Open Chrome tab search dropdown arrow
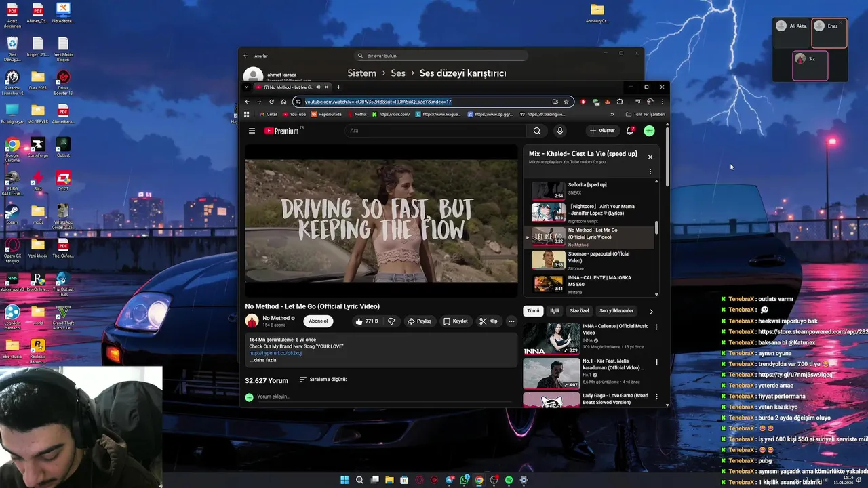The width and height of the screenshot is (868, 488). tap(246, 87)
